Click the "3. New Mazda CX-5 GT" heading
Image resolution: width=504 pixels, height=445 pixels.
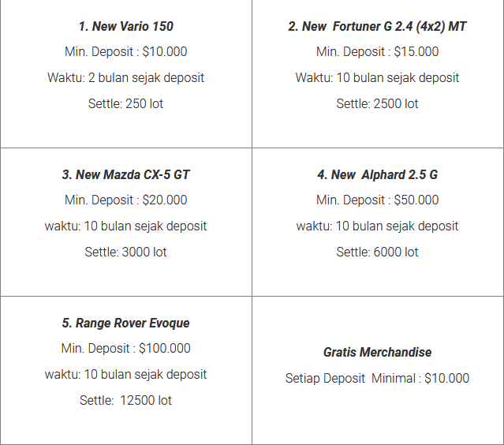[126, 174]
